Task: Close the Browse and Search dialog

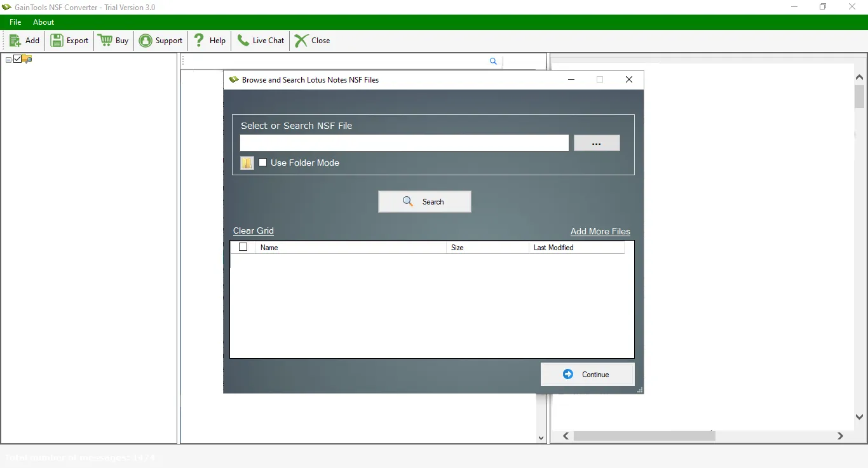Action: coord(629,79)
